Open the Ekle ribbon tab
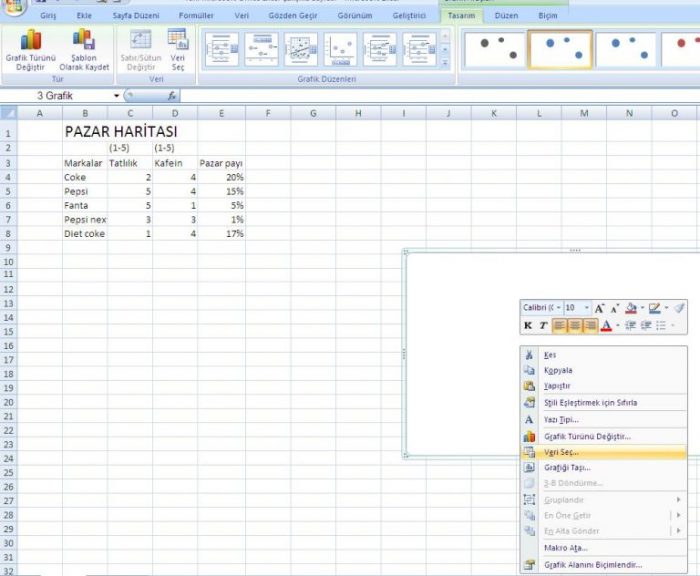 [84, 16]
